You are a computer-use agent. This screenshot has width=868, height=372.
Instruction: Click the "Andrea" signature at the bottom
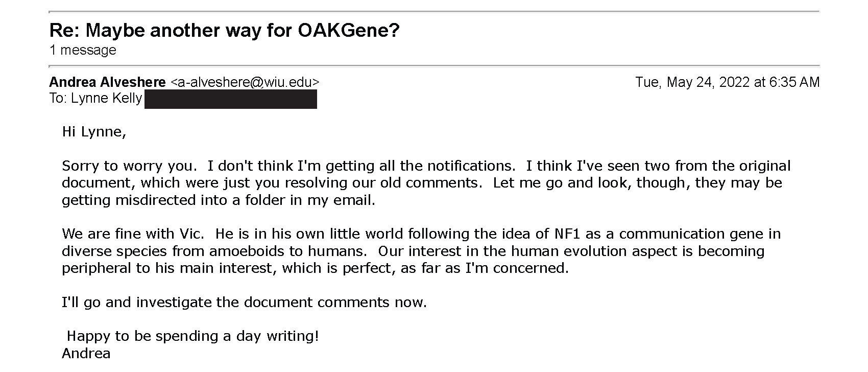86,354
